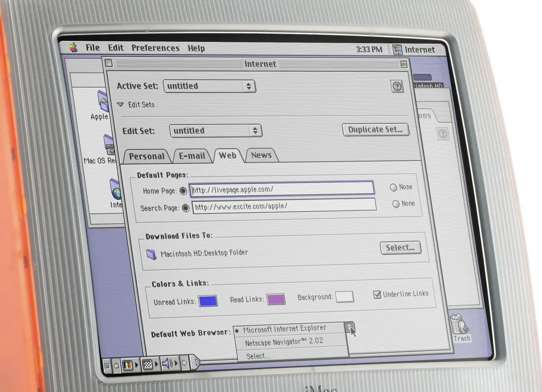This screenshot has width=542, height=392.
Task: Click the sound volume speaker icon
Action: coord(167,364)
